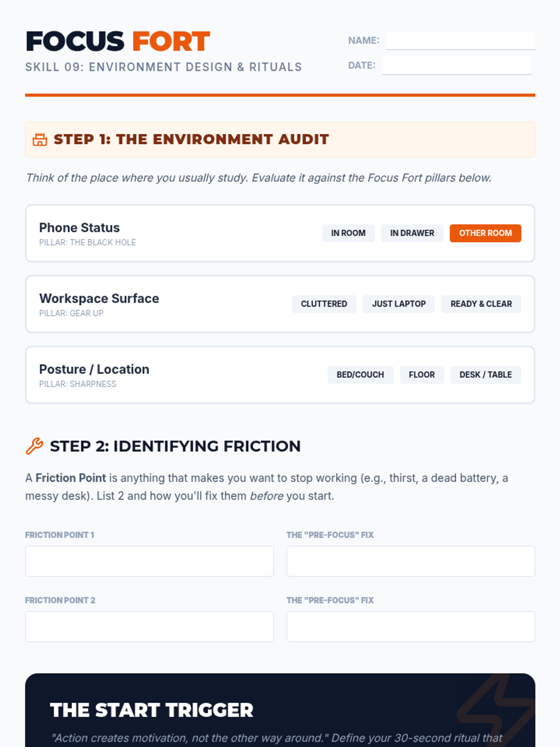Image resolution: width=560 pixels, height=747 pixels.
Task: Focus the Date input field
Action: 456,65
